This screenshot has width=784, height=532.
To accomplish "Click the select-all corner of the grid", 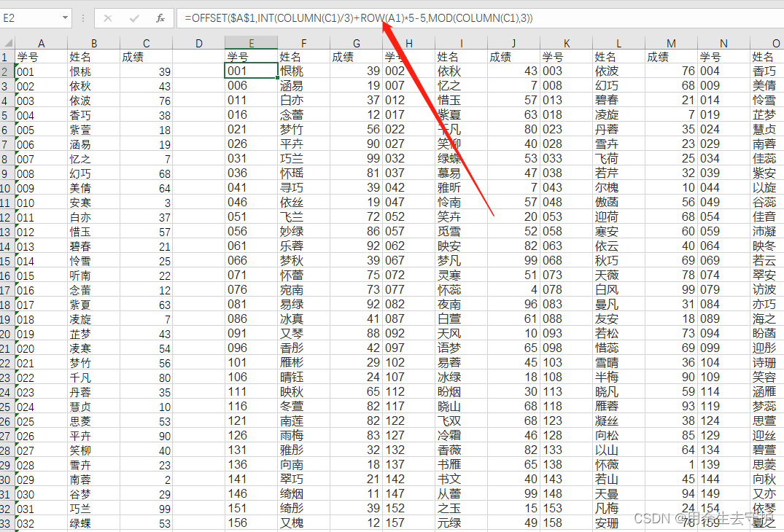I will 7,43.
